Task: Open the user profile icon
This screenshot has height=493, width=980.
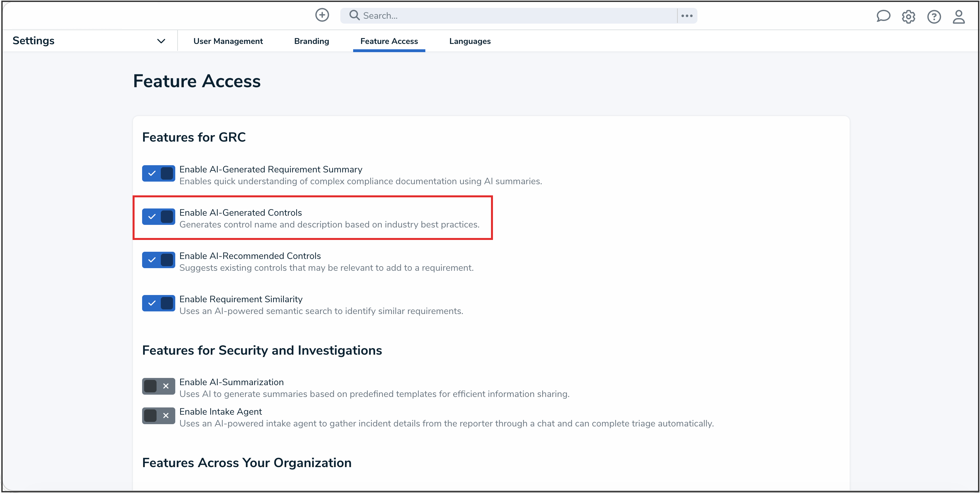Action: click(958, 17)
